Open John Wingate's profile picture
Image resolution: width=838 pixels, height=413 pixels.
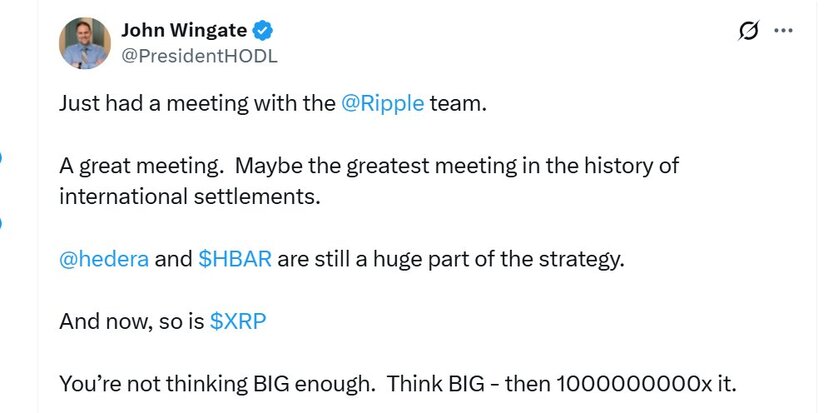point(85,43)
